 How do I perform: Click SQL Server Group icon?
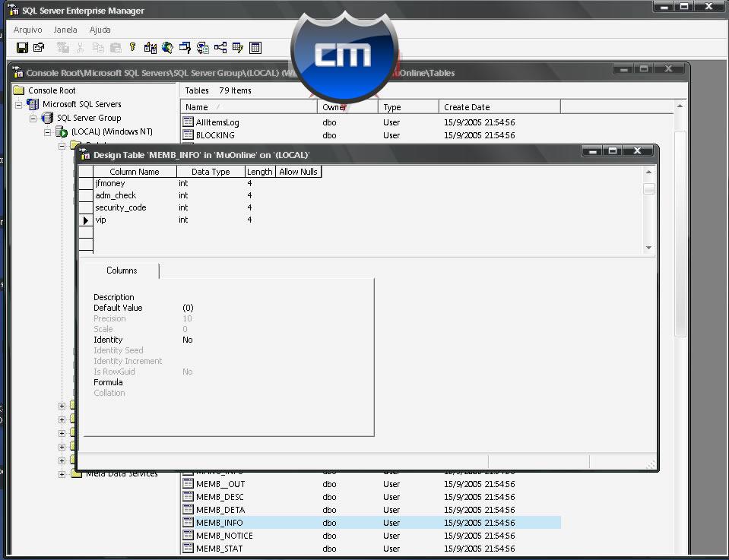pyautogui.click(x=47, y=118)
